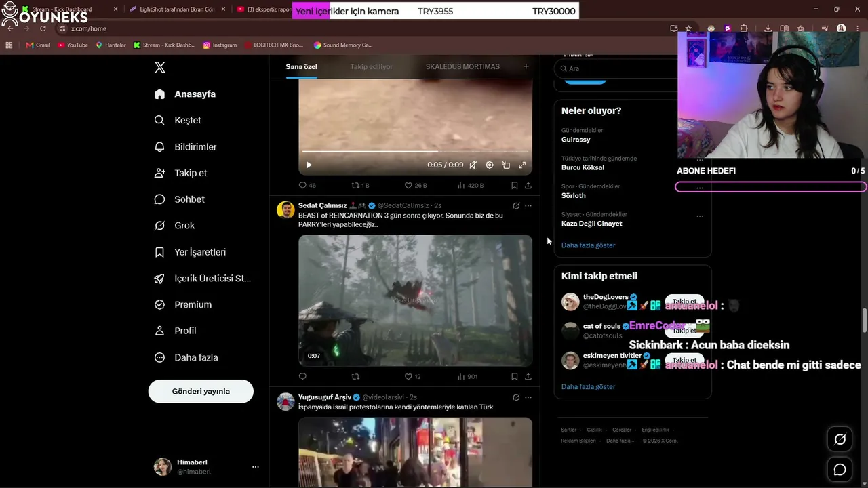Open Instagram bookmark in bookmarks bar

point(220,45)
